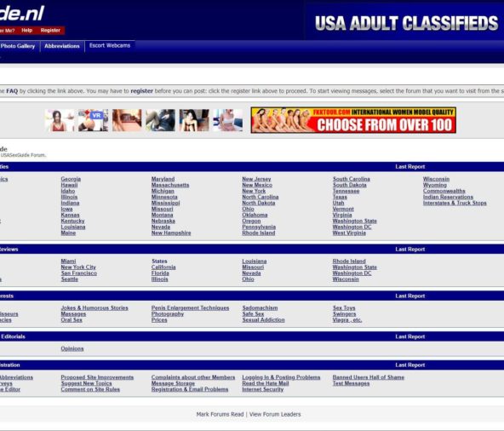
Task: Click the Choose From Over 100 banner
Action: [353, 120]
